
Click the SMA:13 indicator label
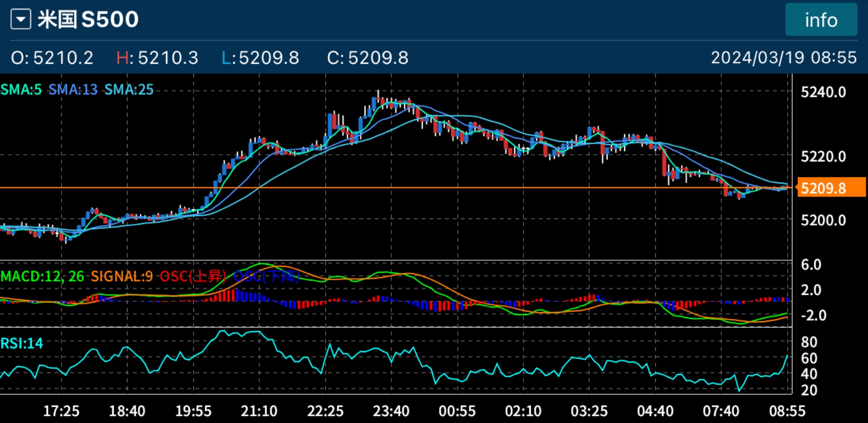pyautogui.click(x=72, y=89)
